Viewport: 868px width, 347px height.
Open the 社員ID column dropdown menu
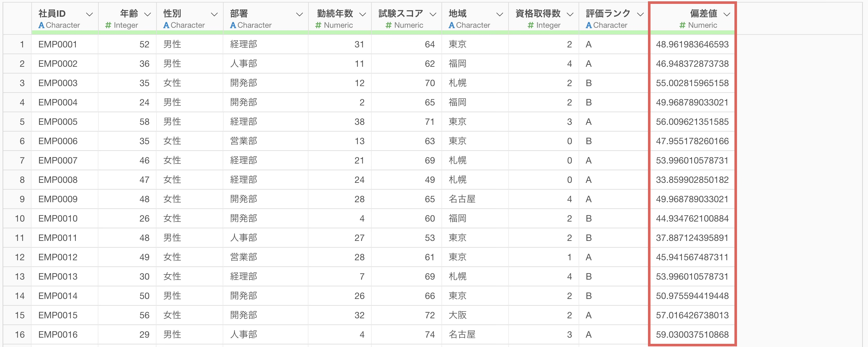tap(89, 14)
